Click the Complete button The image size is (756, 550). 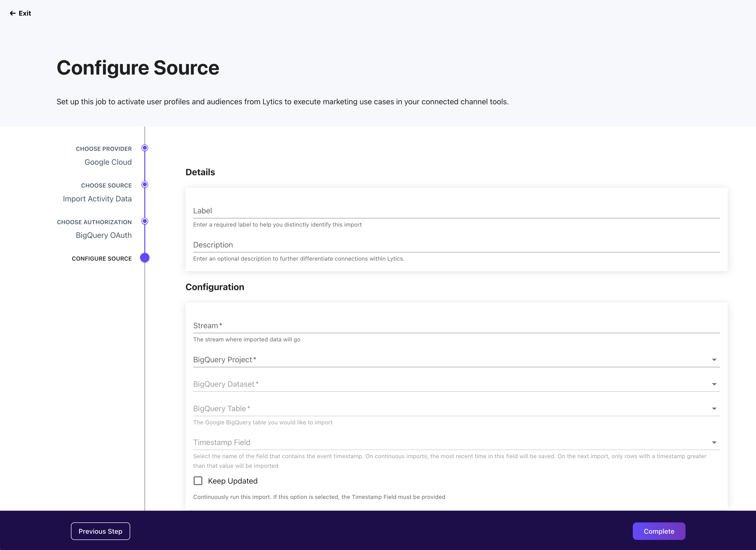[x=659, y=531]
